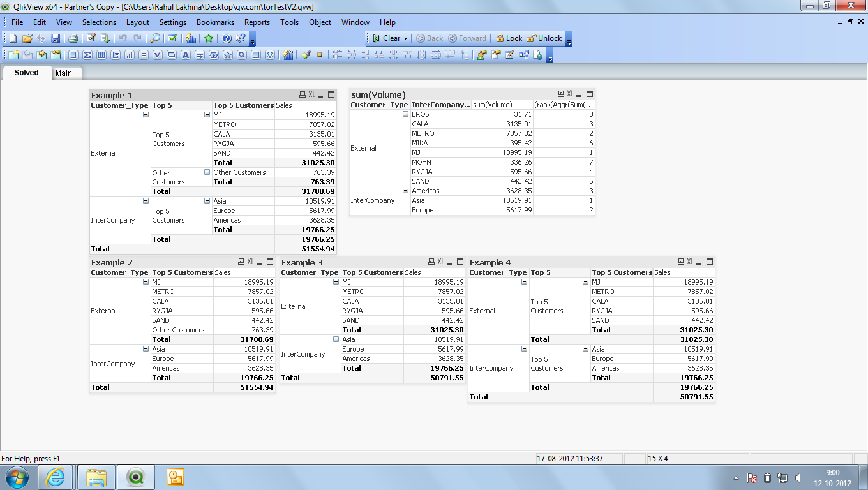The height and width of the screenshot is (490, 868).
Task: Click the Clear selections button
Action: click(387, 38)
